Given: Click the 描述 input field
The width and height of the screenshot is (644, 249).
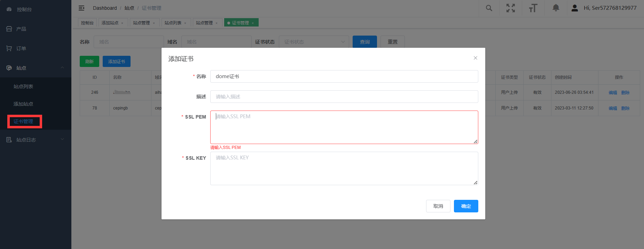Looking at the screenshot, I should pyautogui.click(x=344, y=97).
